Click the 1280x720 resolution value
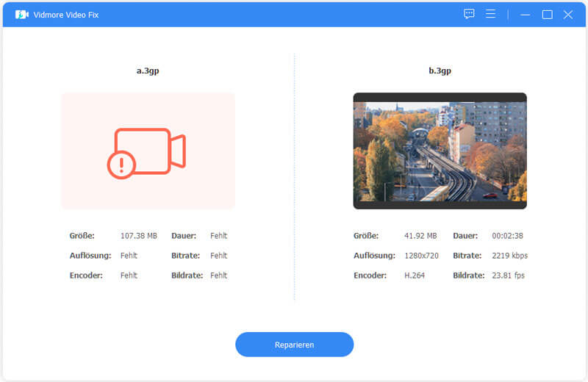This screenshot has width=588, height=382. click(421, 256)
